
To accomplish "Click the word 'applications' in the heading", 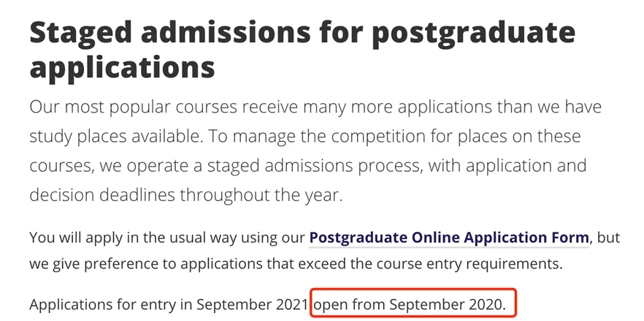I will pyautogui.click(x=122, y=67).
